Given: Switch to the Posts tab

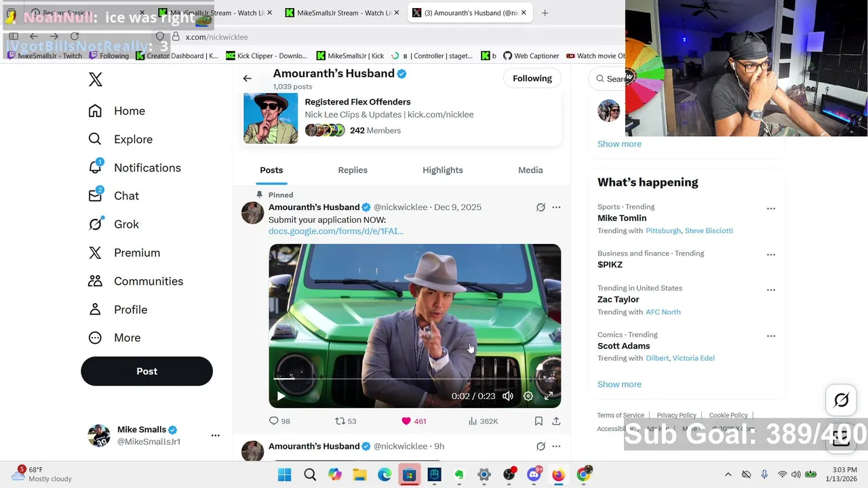Looking at the screenshot, I should (271, 170).
